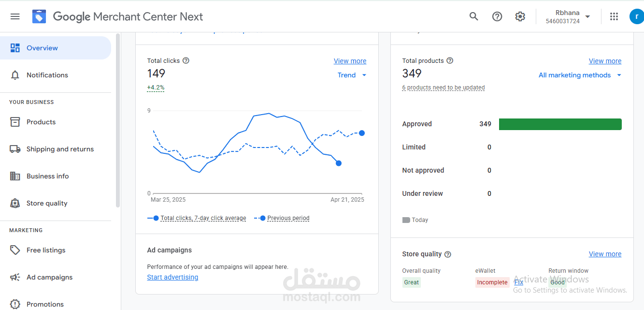The height and width of the screenshot is (310, 644).
Task: Click the Free listings tag icon
Action: coord(15,250)
